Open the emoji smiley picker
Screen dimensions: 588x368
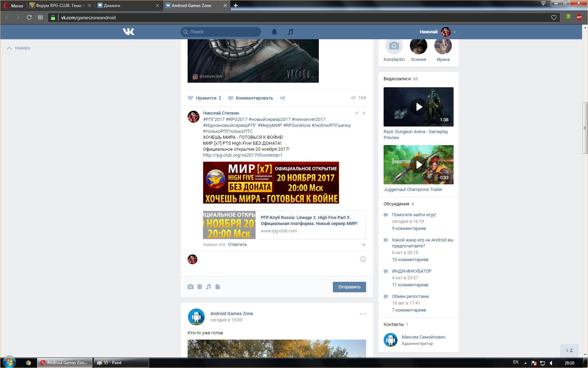click(x=363, y=259)
